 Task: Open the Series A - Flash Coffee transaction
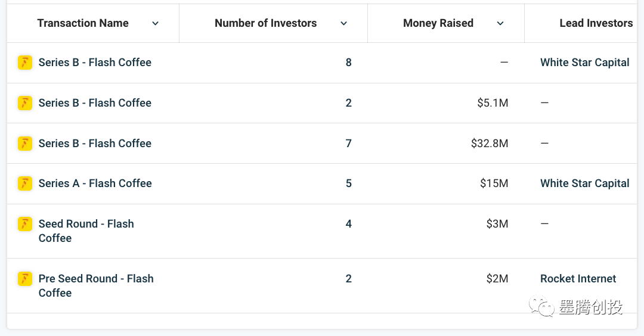pyautogui.click(x=95, y=183)
